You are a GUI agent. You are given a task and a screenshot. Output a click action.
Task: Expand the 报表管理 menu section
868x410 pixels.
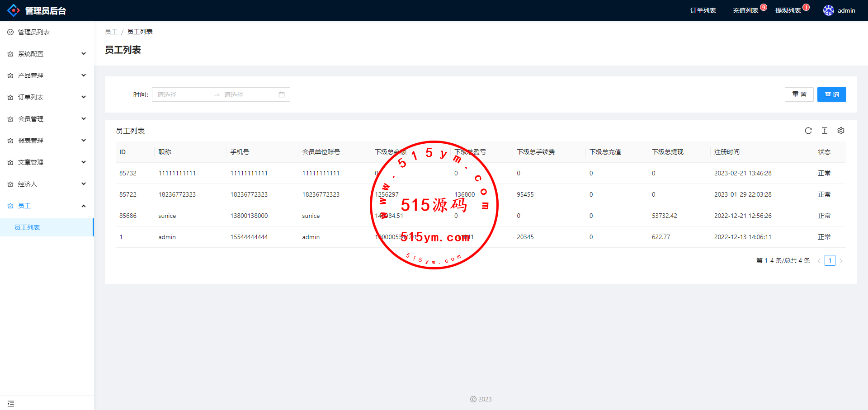click(47, 141)
